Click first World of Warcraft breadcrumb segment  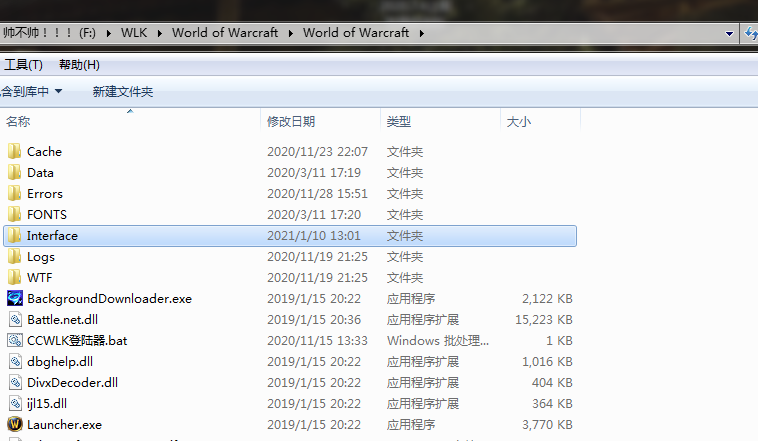point(225,33)
